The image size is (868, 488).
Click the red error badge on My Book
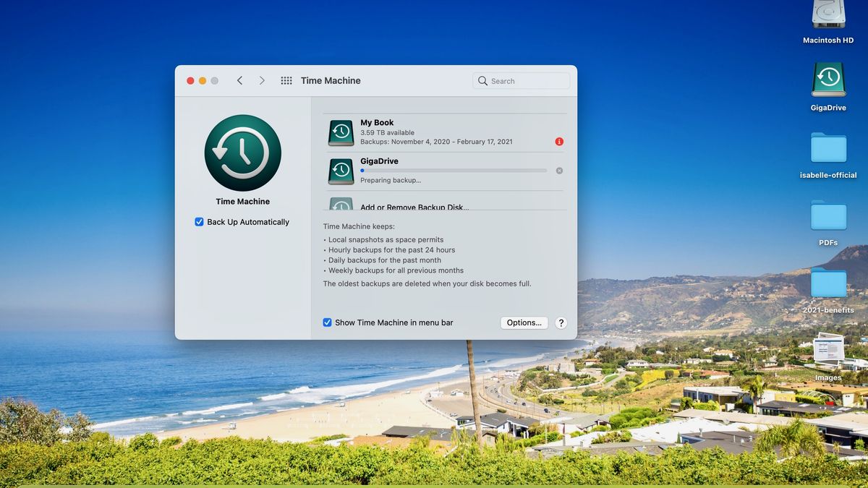(x=558, y=142)
